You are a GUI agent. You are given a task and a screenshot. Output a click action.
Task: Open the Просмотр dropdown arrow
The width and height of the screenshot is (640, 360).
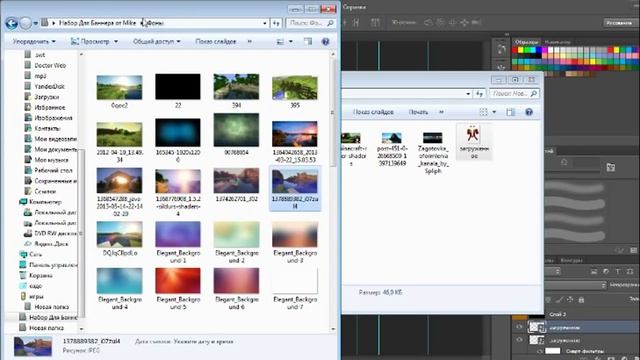[x=116, y=42]
